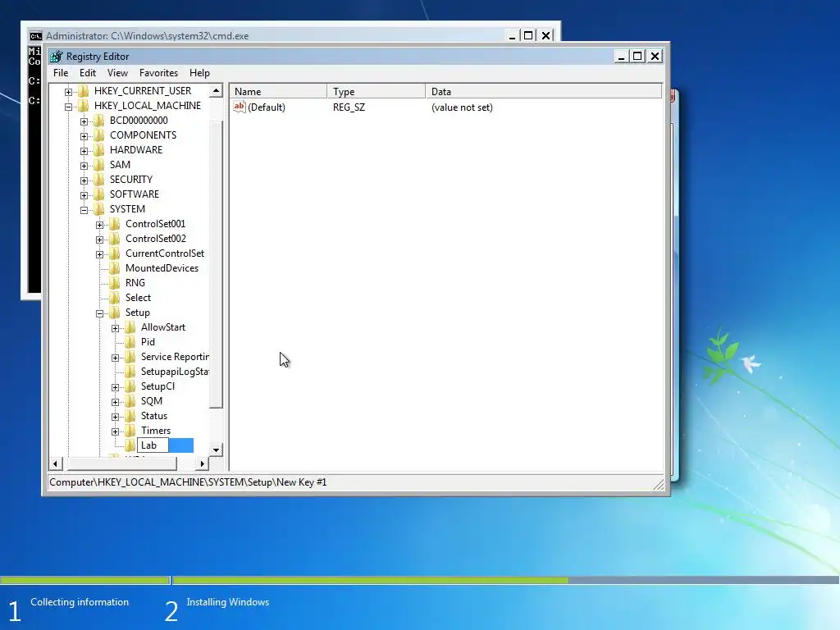Select the ControlSet001 key name

click(155, 224)
